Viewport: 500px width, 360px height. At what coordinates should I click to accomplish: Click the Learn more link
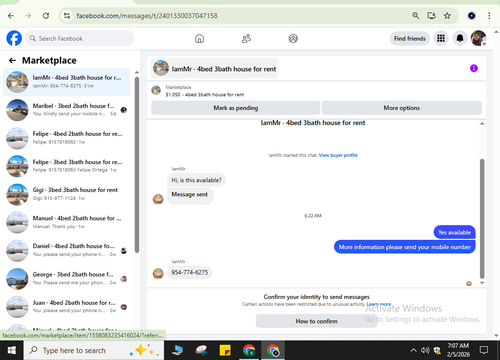coord(379,304)
